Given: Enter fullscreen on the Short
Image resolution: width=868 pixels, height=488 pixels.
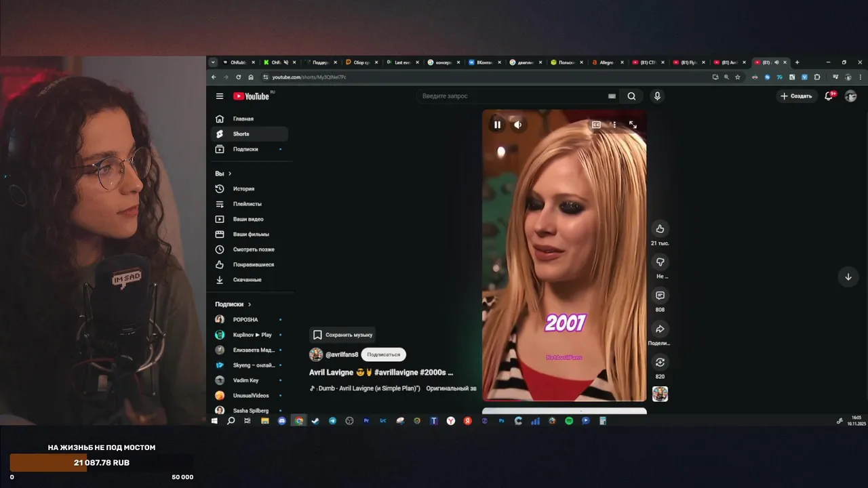Looking at the screenshot, I should point(633,125).
